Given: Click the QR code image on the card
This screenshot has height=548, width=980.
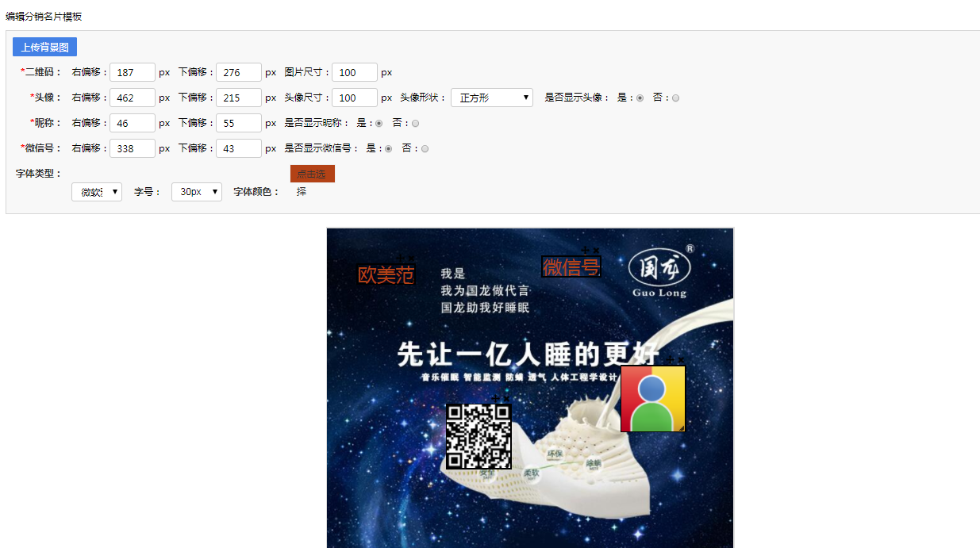Looking at the screenshot, I should pyautogui.click(x=478, y=436).
